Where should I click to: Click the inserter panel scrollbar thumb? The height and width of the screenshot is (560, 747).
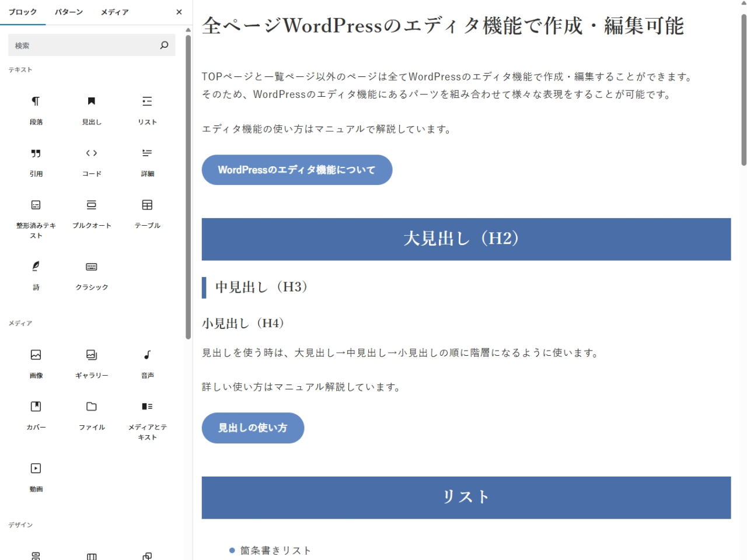pyautogui.click(x=188, y=187)
